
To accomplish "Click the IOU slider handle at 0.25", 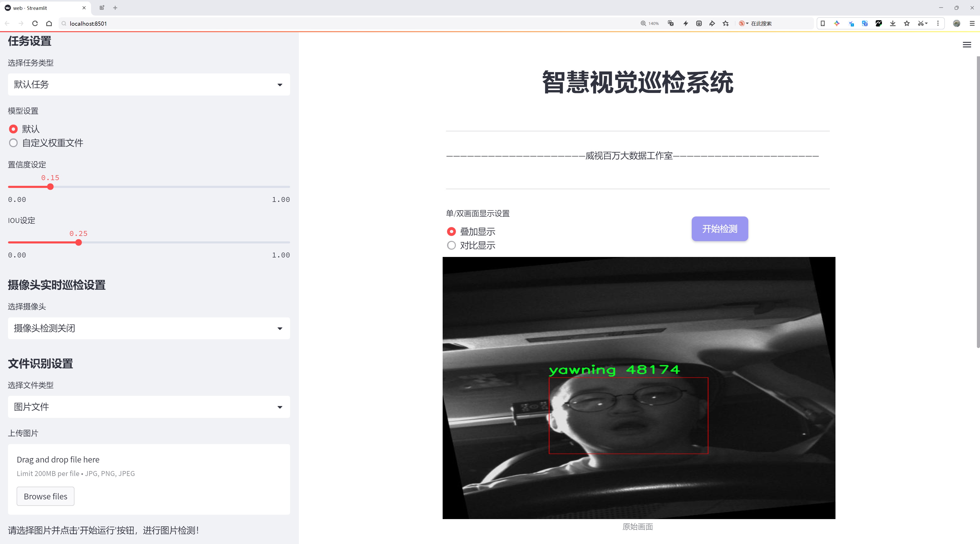I will pos(78,242).
